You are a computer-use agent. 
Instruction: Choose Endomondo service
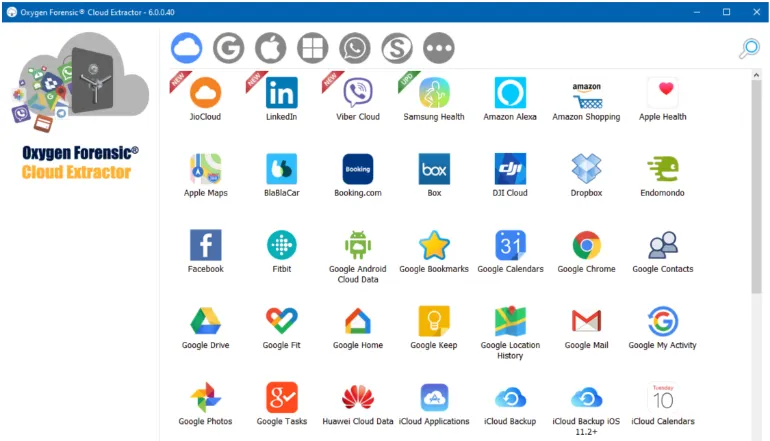pyautogui.click(x=663, y=175)
